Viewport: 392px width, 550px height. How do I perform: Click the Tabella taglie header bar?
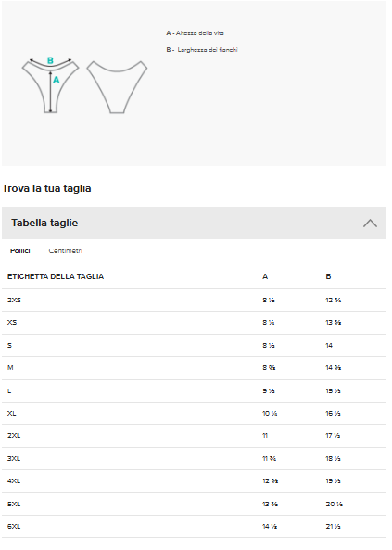[x=196, y=225]
